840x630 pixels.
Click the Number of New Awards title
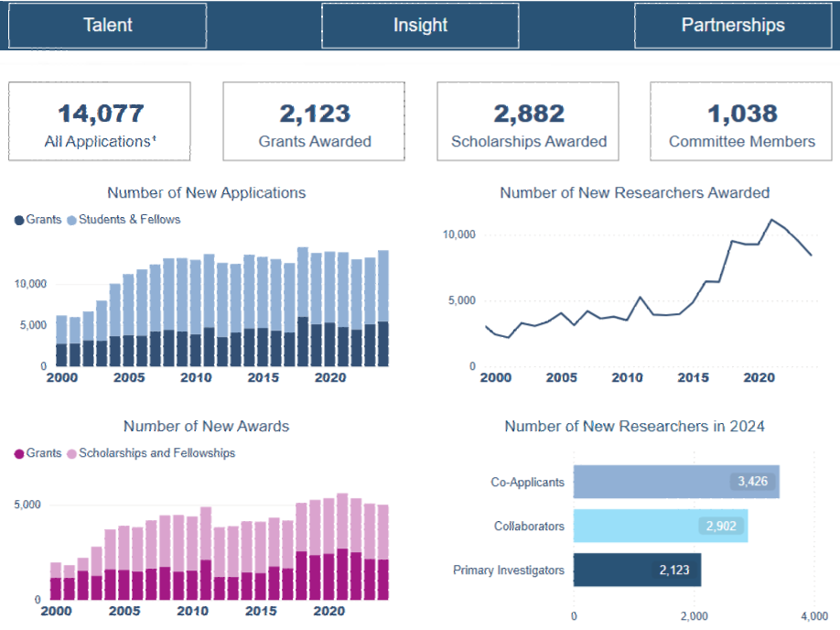206,427
